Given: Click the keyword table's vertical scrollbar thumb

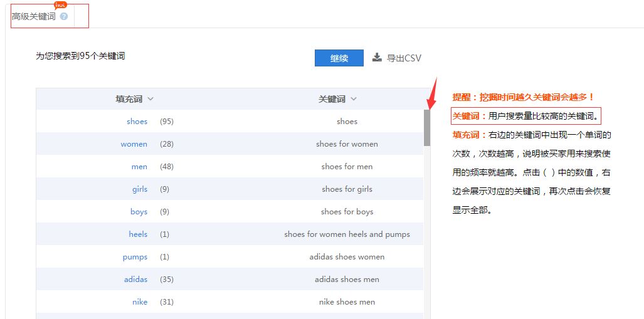Looking at the screenshot, I should (x=427, y=128).
